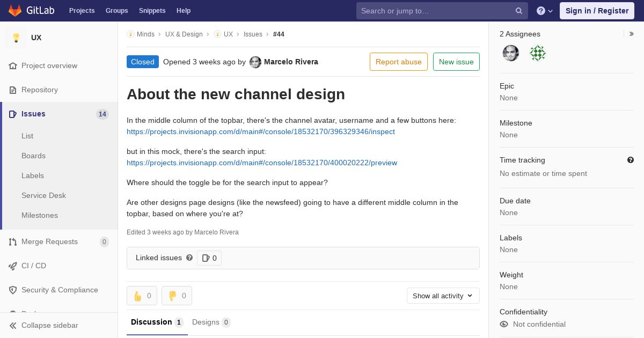Click the Collapse sidebar double-chevron icon
Image resolution: width=644 pixels, height=338 pixels.
[x=13, y=326]
